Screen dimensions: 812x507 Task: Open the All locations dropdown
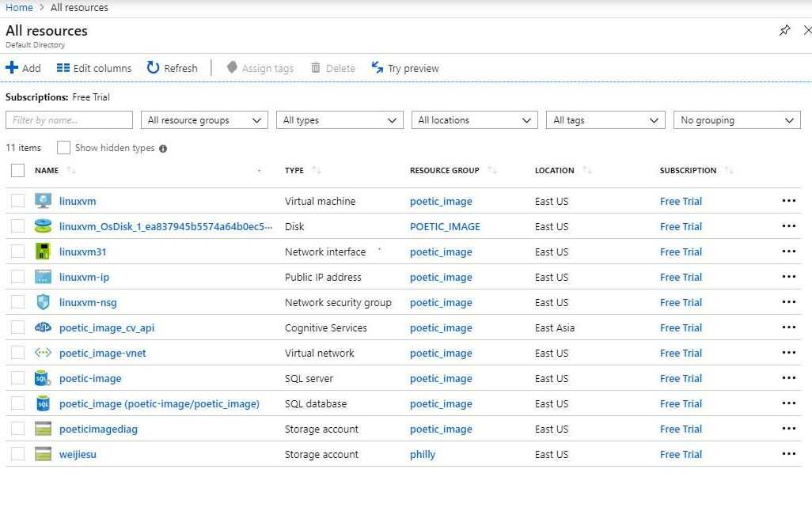pyautogui.click(x=474, y=120)
